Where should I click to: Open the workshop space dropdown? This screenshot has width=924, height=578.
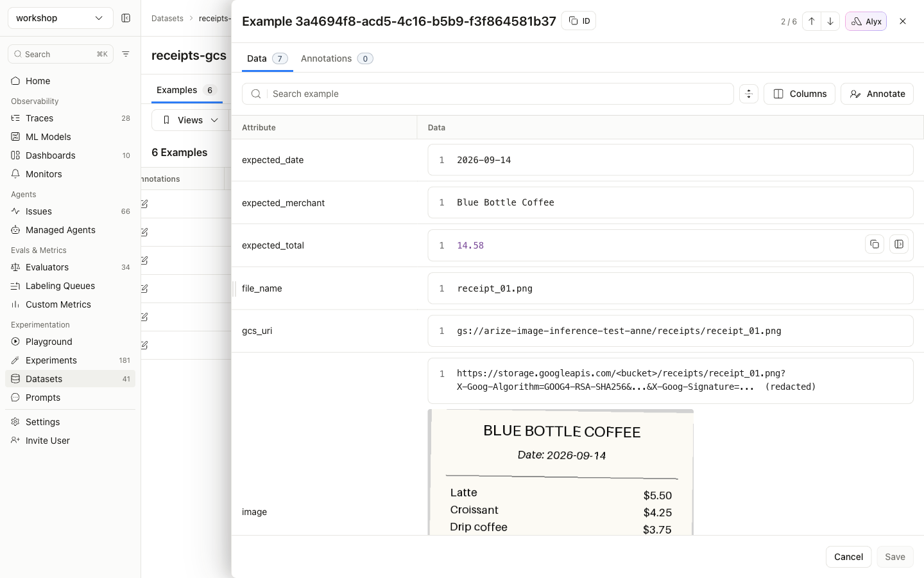tap(60, 18)
